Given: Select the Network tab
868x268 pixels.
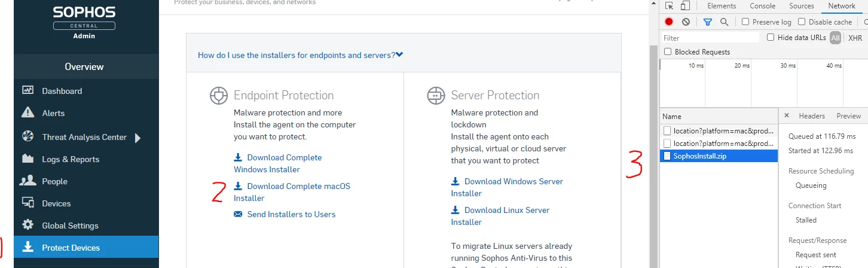Looking at the screenshot, I should [842, 6].
